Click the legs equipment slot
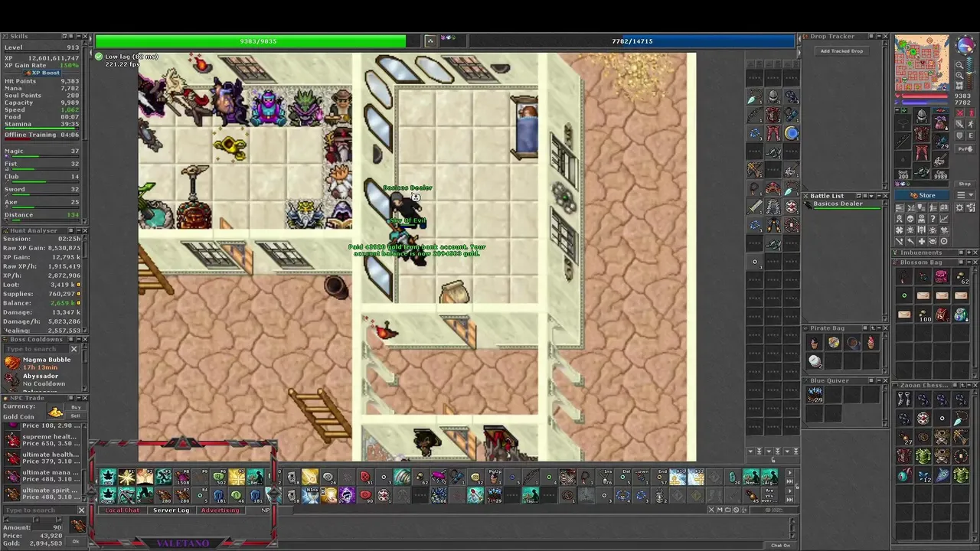Image resolution: width=980 pixels, height=551 pixels. [922, 152]
